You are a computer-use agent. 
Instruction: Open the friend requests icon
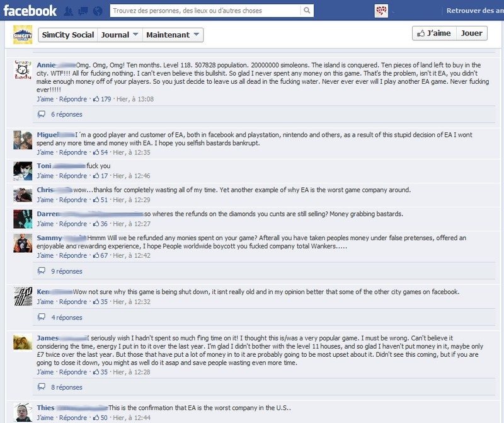click(x=68, y=11)
